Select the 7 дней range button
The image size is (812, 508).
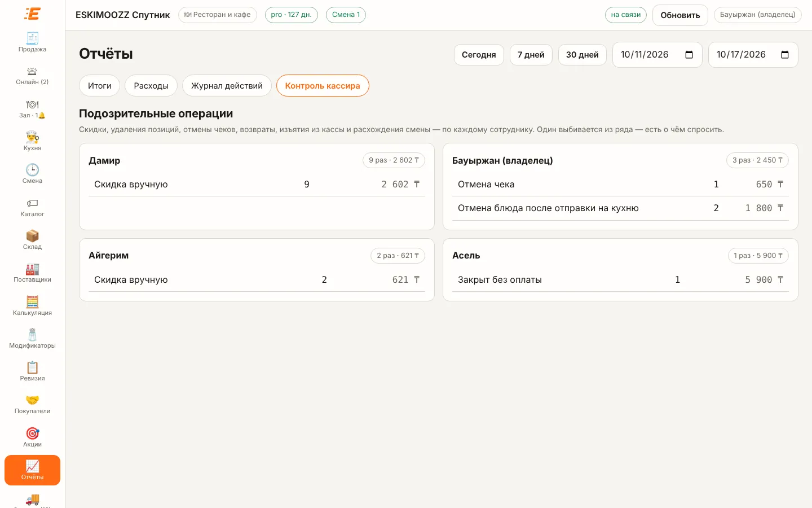531,55
